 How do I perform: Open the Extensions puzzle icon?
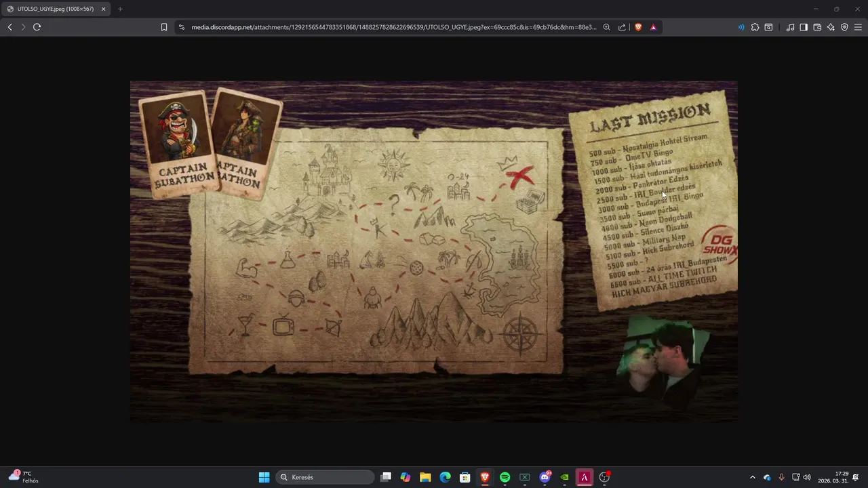(755, 27)
